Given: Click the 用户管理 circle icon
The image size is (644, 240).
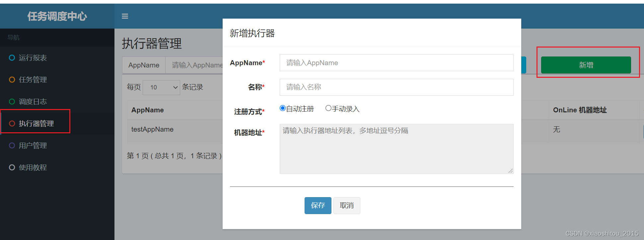Looking at the screenshot, I should tap(12, 145).
